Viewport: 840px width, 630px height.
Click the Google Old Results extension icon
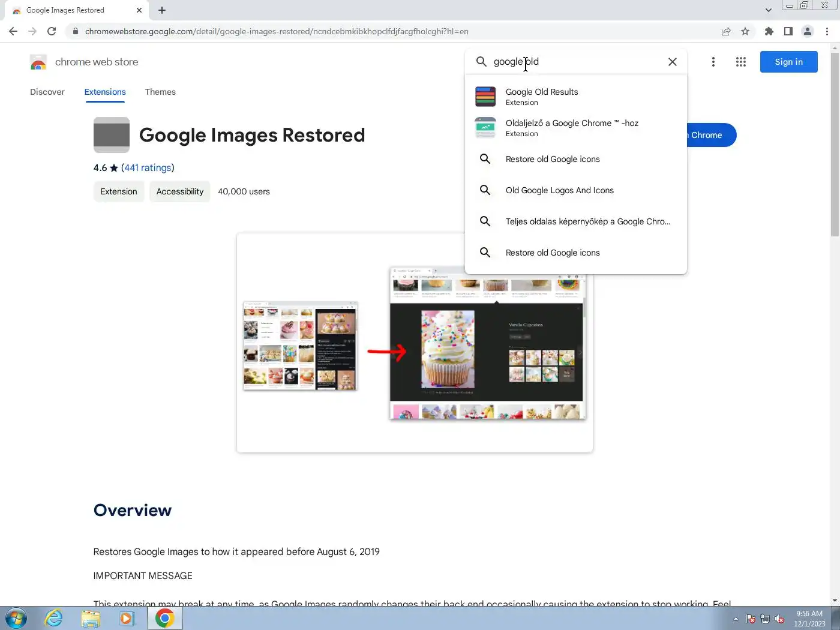coord(485,97)
